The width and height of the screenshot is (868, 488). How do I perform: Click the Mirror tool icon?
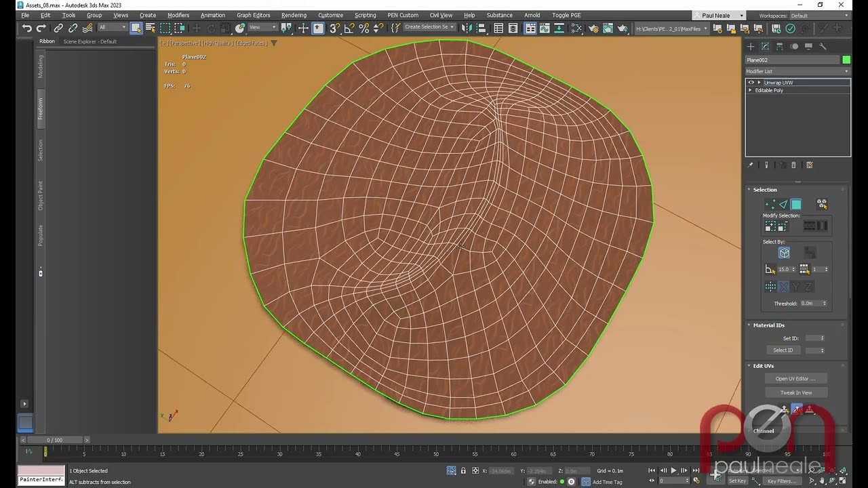click(x=466, y=28)
